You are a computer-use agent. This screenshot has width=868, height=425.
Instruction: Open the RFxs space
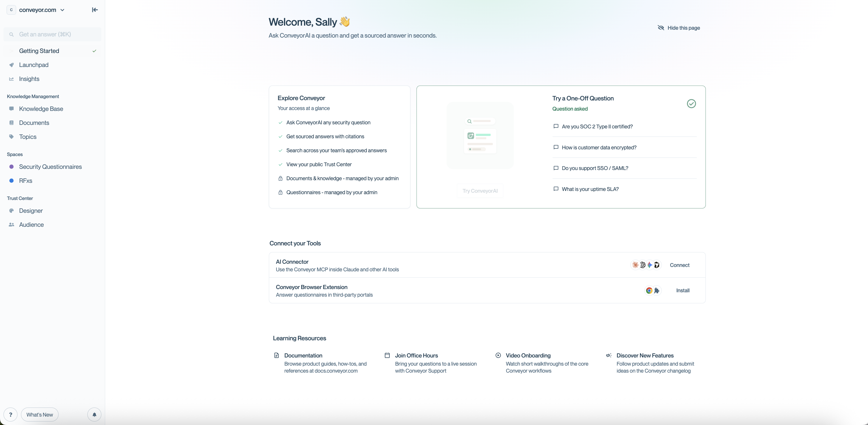tap(52, 181)
